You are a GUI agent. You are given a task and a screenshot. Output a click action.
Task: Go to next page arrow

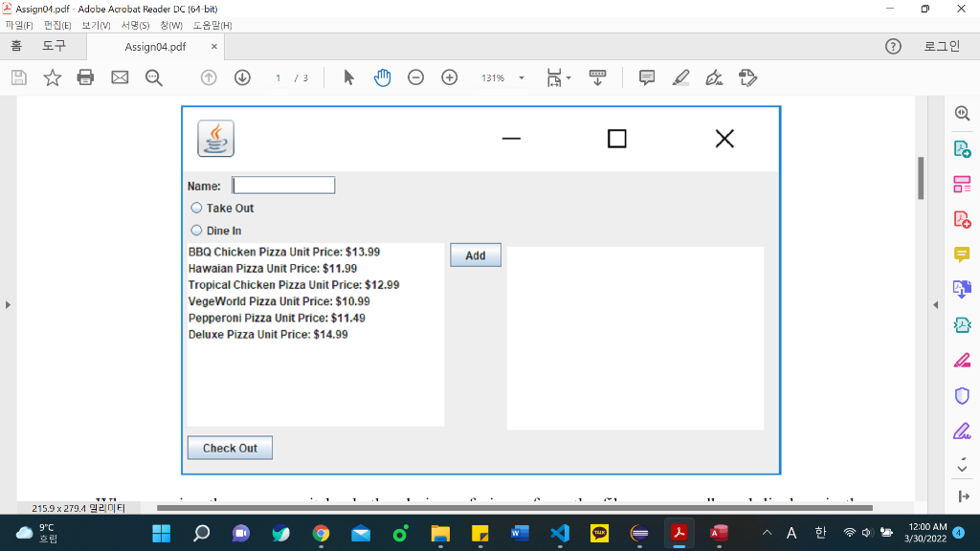[242, 77]
